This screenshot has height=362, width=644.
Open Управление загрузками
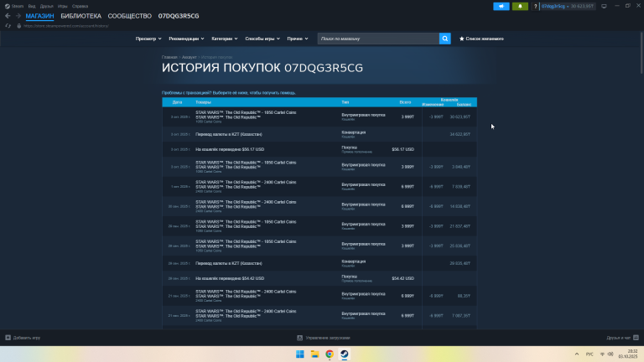pos(324,338)
